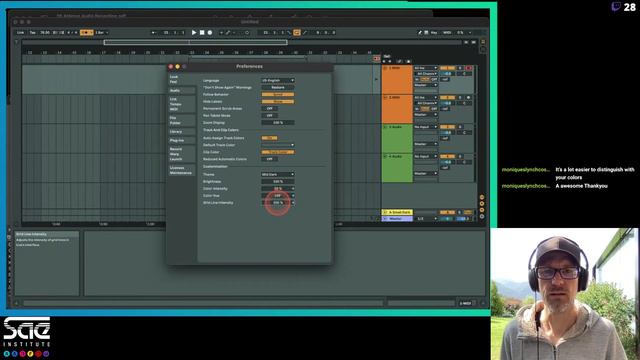
Task: Open the Default Track Color dropdown
Action: (278, 145)
